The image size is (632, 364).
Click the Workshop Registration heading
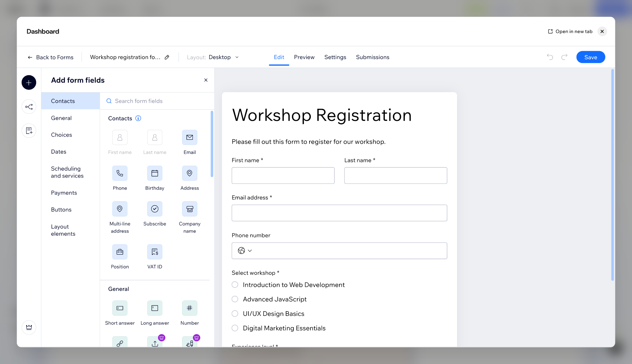click(322, 115)
